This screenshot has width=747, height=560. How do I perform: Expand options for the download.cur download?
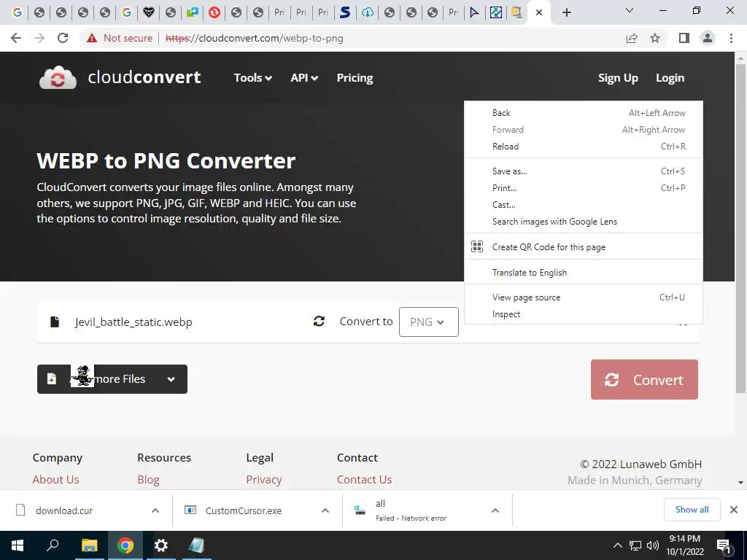[155, 510]
